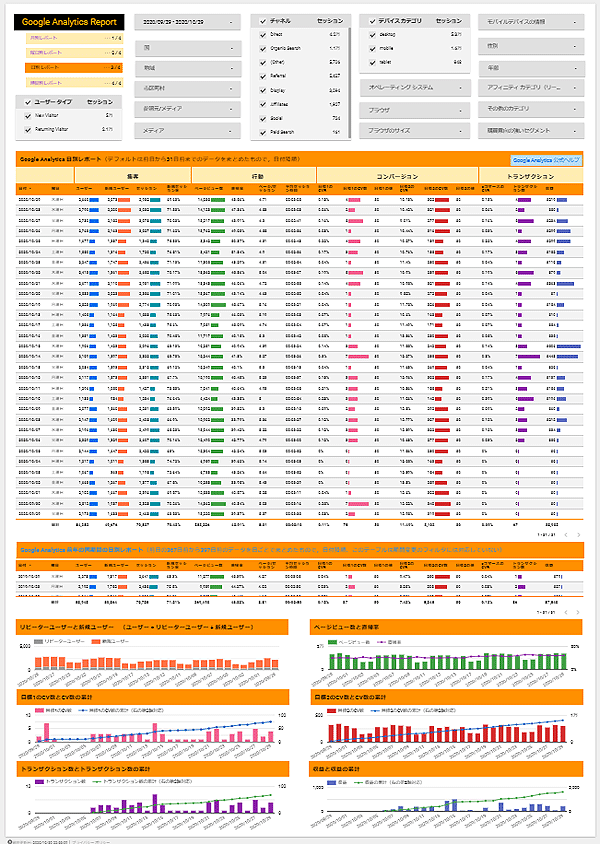Open the ブラウザ filter dropdown
This screenshot has height=844, width=600.
(415, 110)
